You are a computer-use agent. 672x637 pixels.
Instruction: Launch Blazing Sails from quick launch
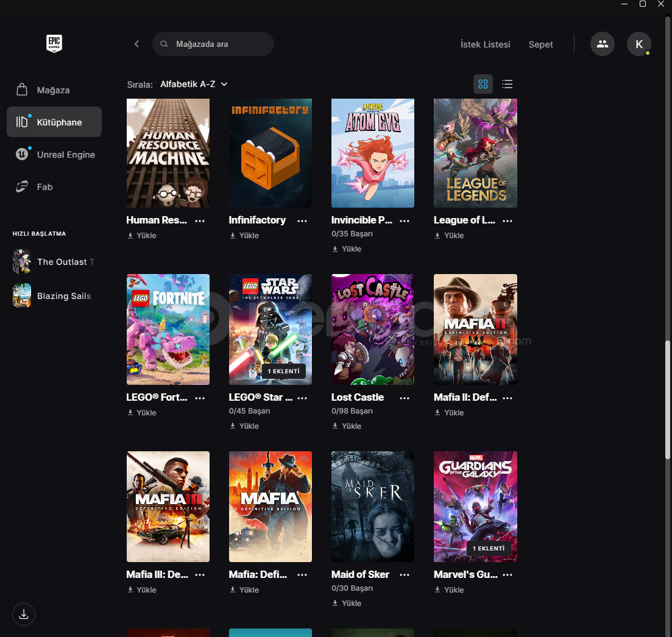[22, 296]
